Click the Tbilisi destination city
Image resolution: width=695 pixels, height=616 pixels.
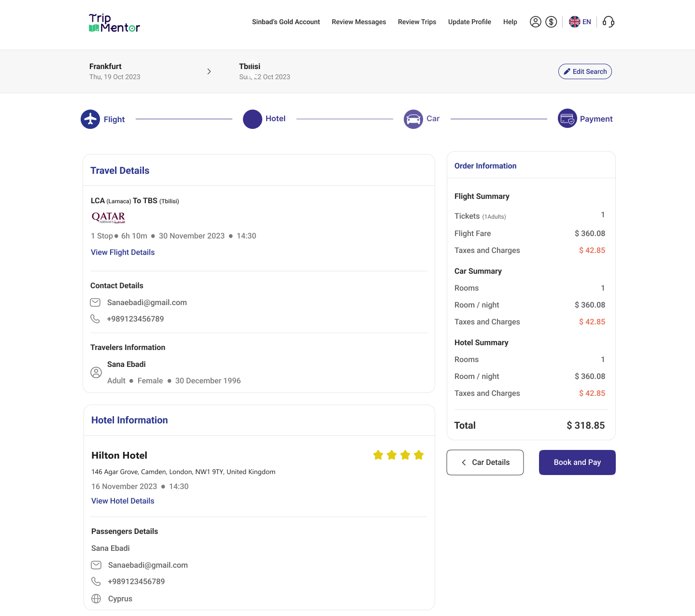(250, 66)
